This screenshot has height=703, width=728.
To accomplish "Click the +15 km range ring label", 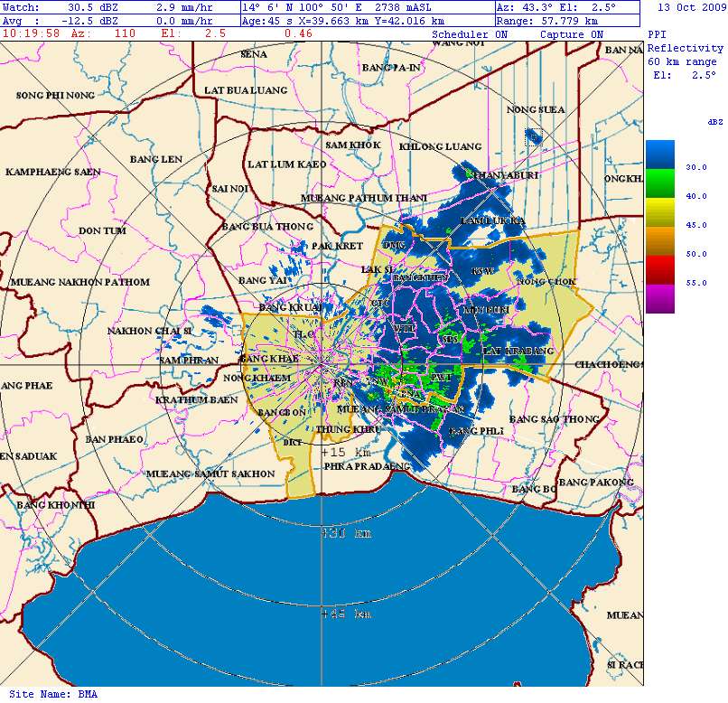I will coord(346,451).
